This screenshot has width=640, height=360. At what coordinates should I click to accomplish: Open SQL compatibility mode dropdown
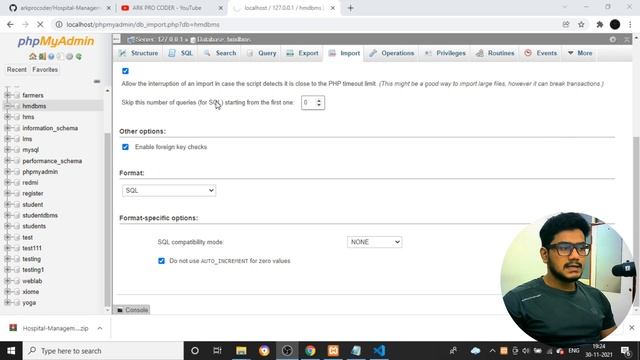[x=374, y=242]
